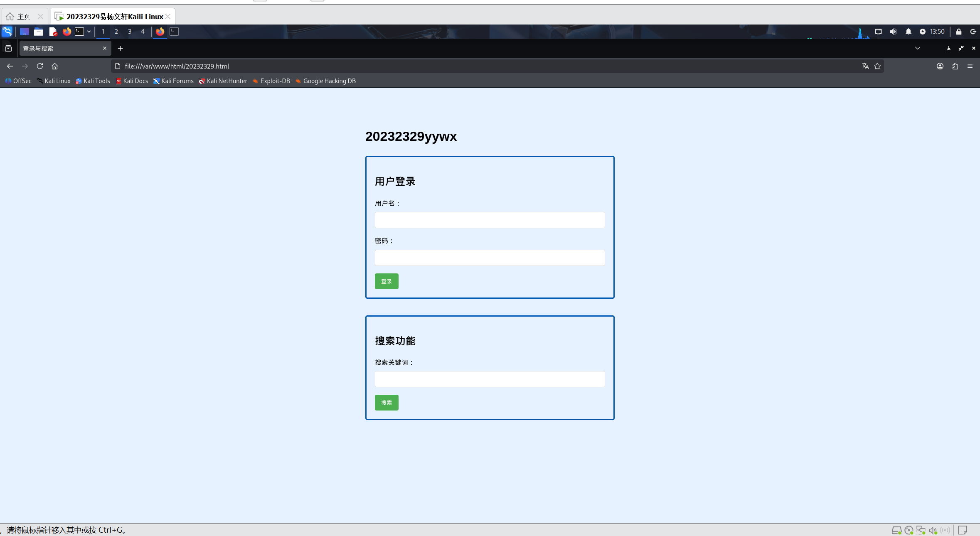Viewport: 980px width, 536px height.
Task: Click the green 搜索 button
Action: (386, 402)
